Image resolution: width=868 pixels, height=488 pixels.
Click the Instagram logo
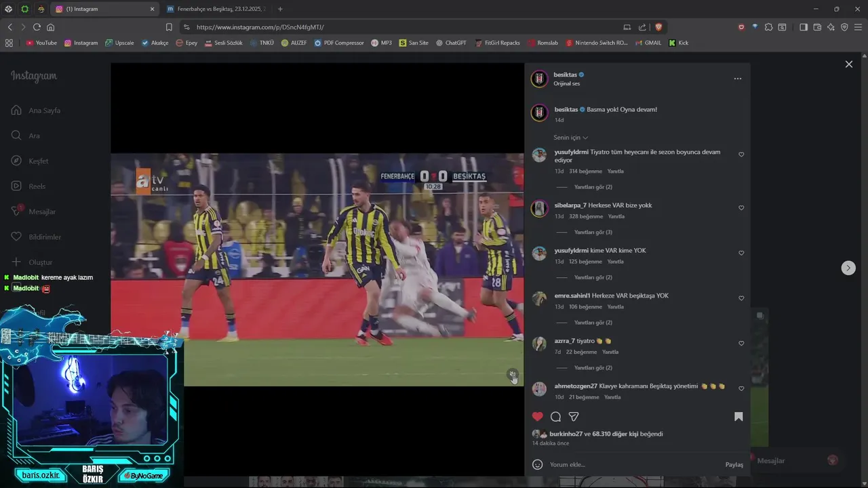click(34, 76)
